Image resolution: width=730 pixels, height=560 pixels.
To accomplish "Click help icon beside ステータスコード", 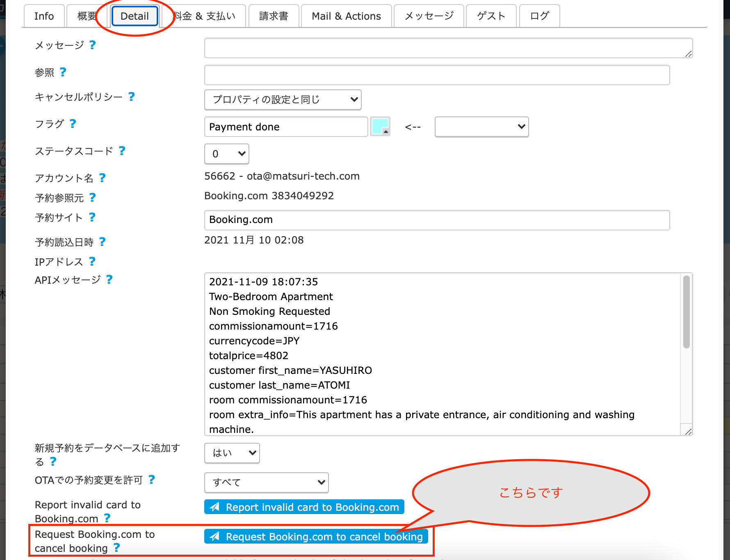I will click(122, 150).
